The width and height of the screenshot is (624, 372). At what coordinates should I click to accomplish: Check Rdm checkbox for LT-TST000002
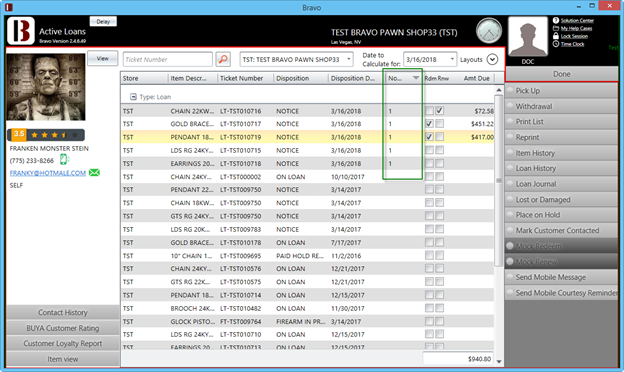tap(429, 176)
